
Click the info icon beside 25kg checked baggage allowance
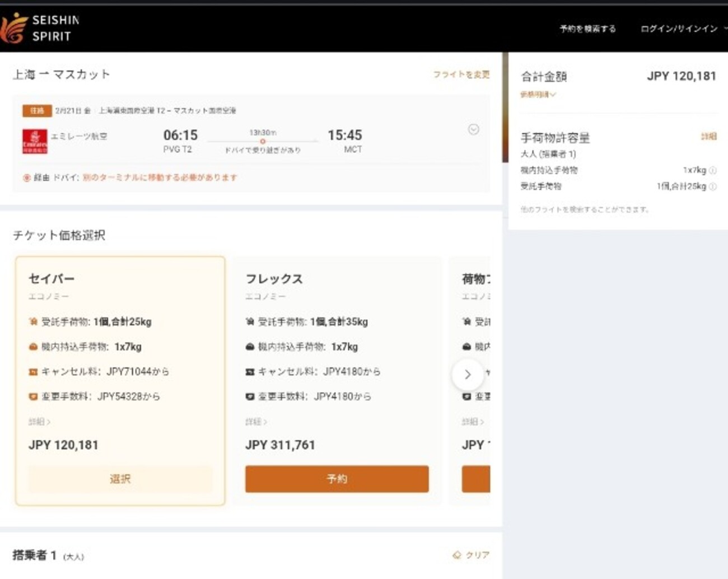pyautogui.click(x=713, y=186)
